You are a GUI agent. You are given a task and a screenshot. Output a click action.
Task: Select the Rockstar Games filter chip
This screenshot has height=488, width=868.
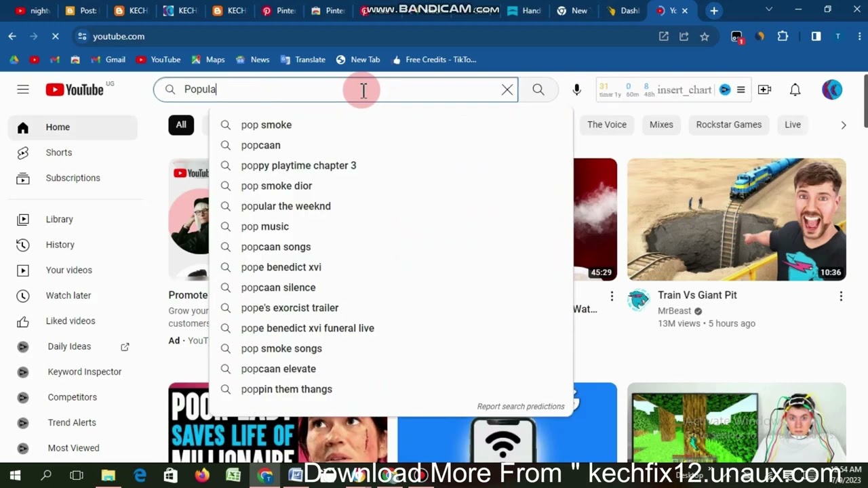(729, 125)
